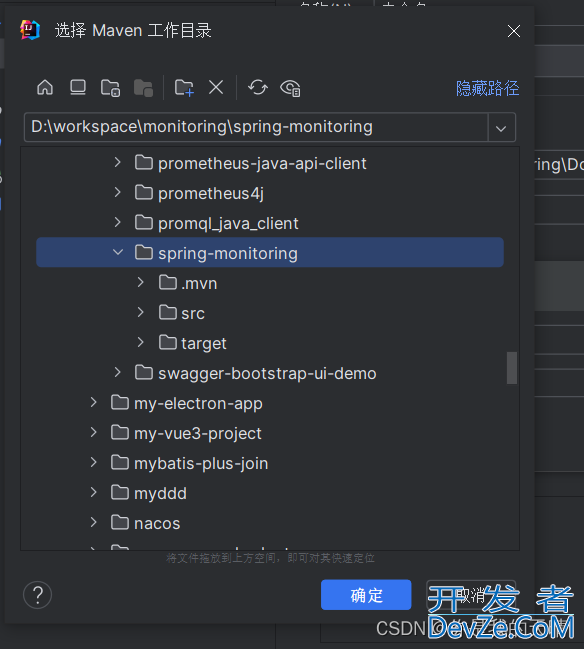Create a new folder with toolbar icon
The width and height of the screenshot is (584, 649).
pyautogui.click(x=184, y=88)
